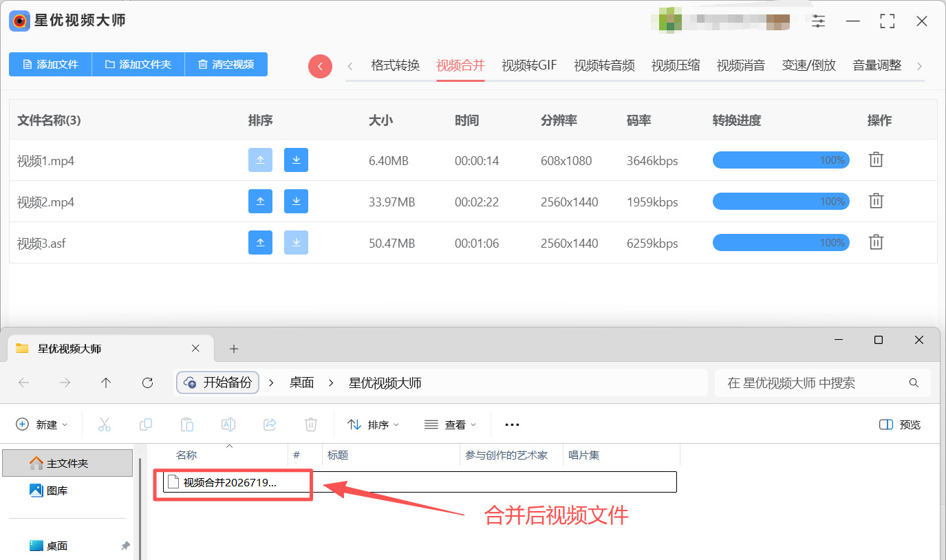The height and width of the screenshot is (560, 946).
Task: Switch to the 格式转换 tab
Action: click(396, 65)
